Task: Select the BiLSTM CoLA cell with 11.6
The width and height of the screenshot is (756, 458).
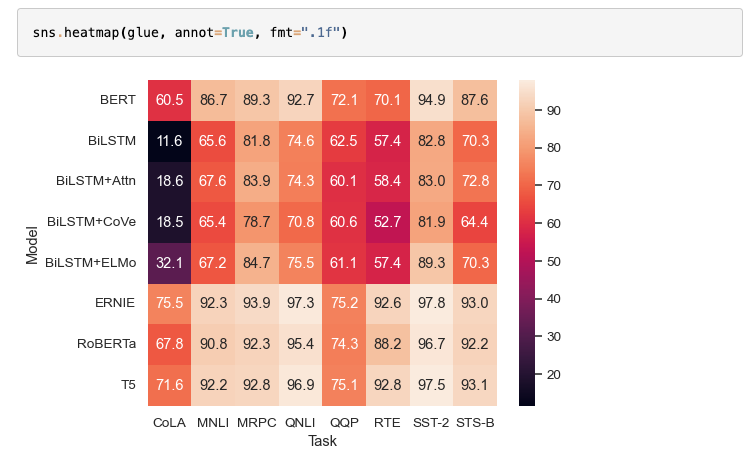Action: 169,141
